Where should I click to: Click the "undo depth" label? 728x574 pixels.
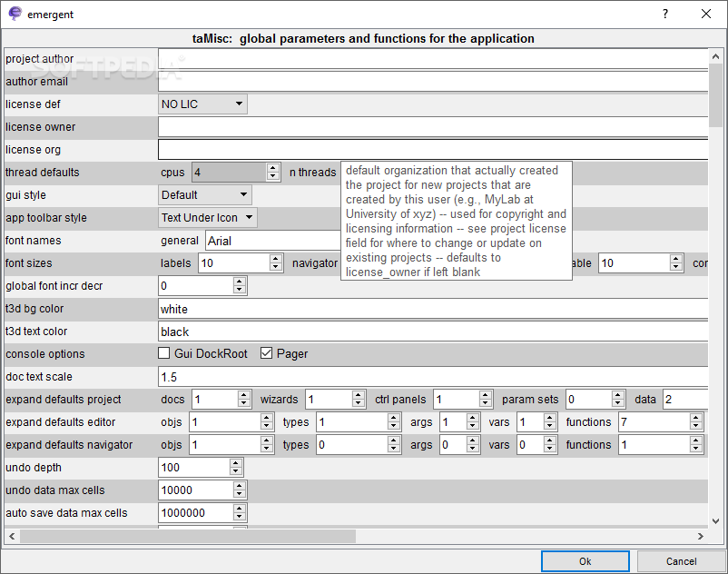(34, 467)
